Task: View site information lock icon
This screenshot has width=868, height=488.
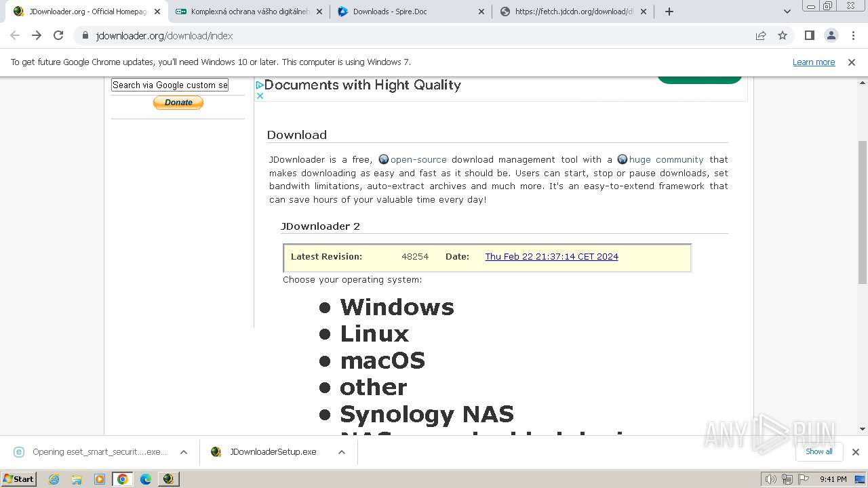Action: coord(85,35)
